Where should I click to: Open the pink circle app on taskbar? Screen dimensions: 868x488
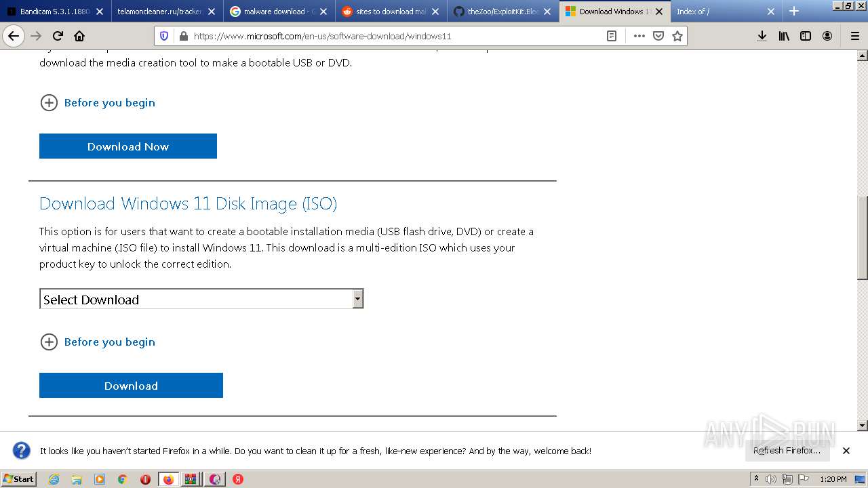click(214, 479)
